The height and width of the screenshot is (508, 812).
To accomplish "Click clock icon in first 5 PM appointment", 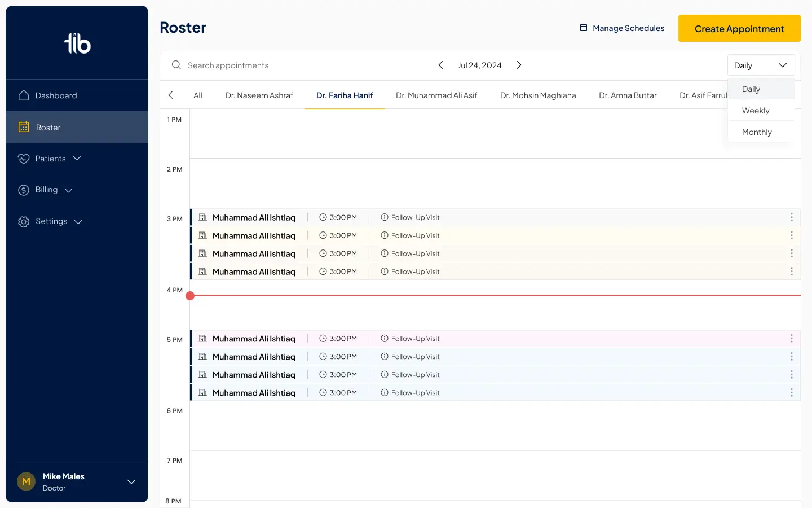I will (323, 339).
